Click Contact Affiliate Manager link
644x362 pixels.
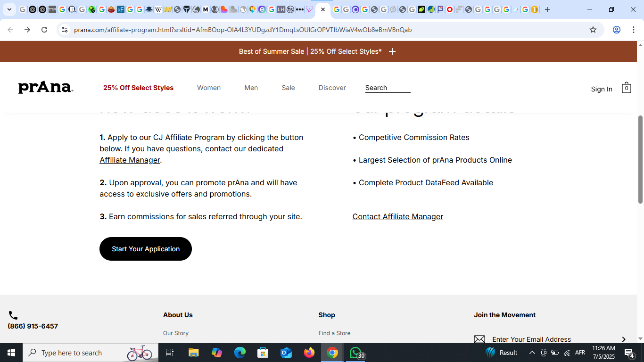pyautogui.click(x=397, y=216)
